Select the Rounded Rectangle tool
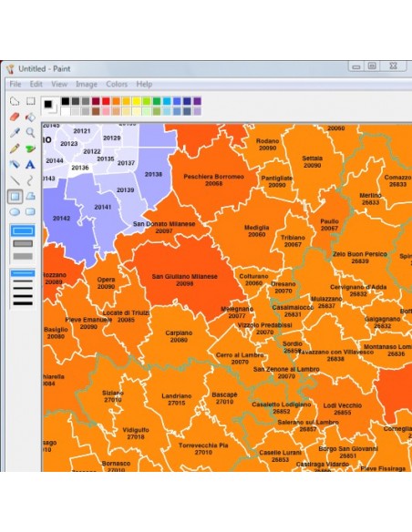412x532 pixels. pos(31,212)
